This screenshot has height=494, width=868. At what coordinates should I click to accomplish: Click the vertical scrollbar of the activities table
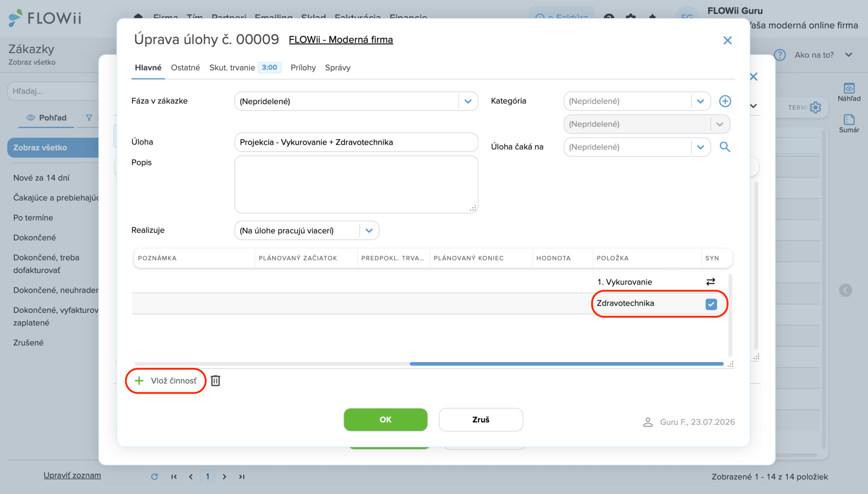point(730,316)
